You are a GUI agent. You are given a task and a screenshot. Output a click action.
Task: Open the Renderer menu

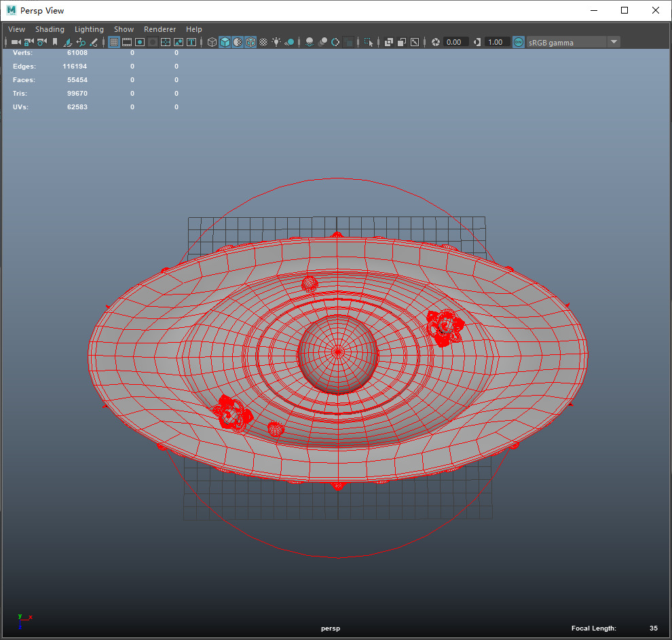click(x=160, y=29)
